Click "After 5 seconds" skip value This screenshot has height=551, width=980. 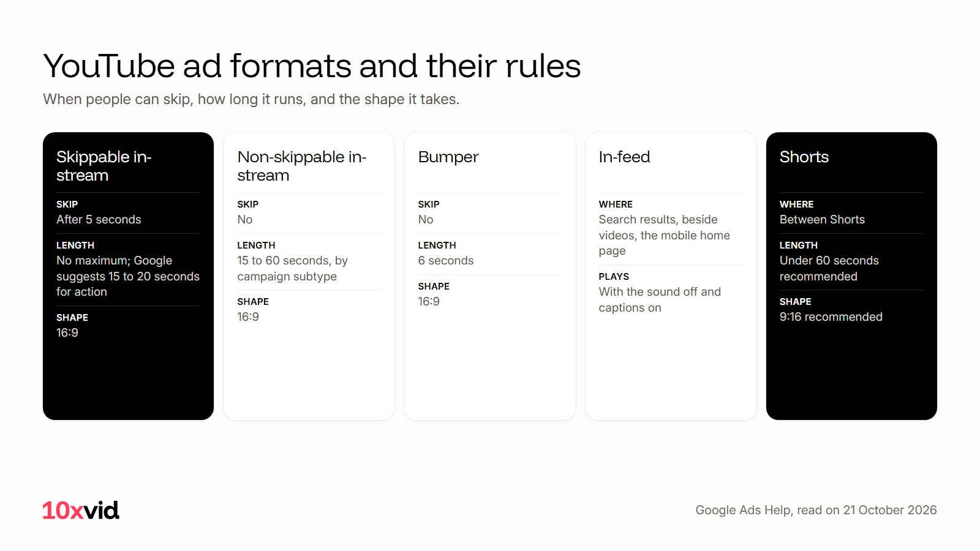tap(99, 219)
